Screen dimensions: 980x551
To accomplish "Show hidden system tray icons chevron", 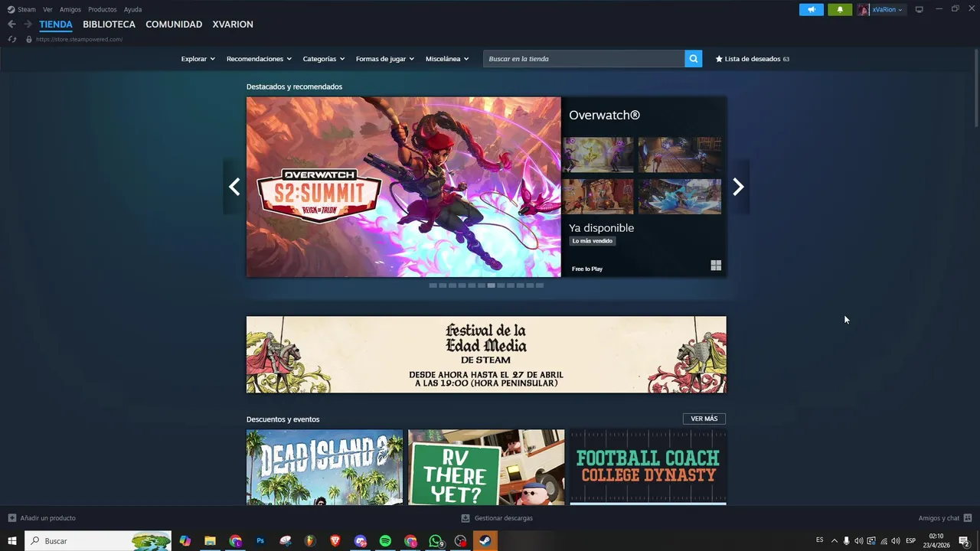I will (x=834, y=541).
